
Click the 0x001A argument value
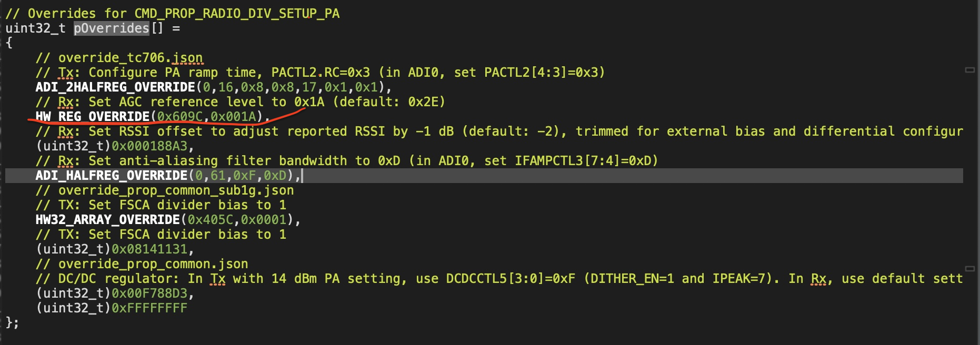click(x=233, y=116)
